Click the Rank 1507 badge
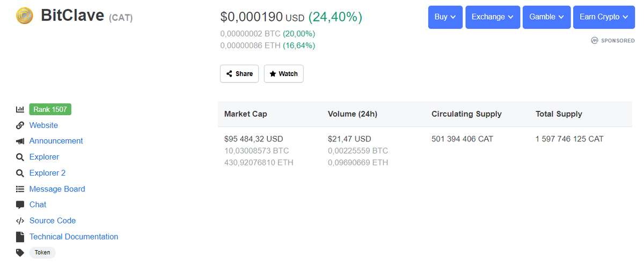Screen dimensions: 644x270 [50, 109]
